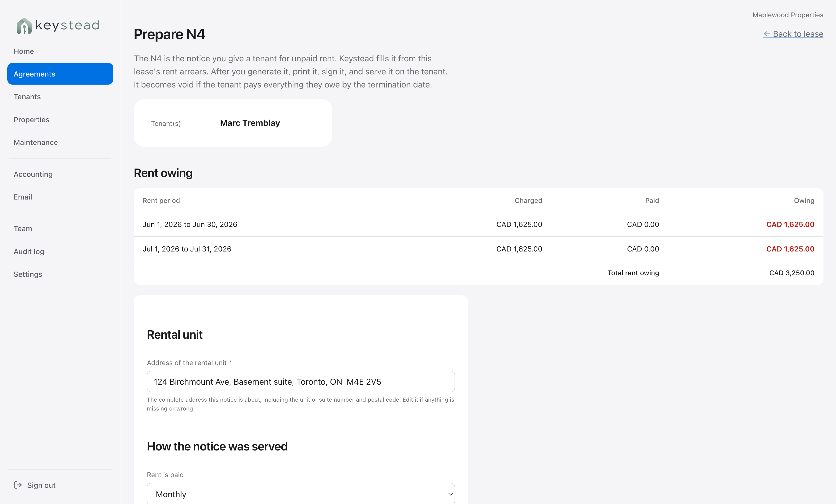Viewport: 836px width, 504px height.
Task: Expand the Rent is paid Monthly dropdown
Action: 301,494
